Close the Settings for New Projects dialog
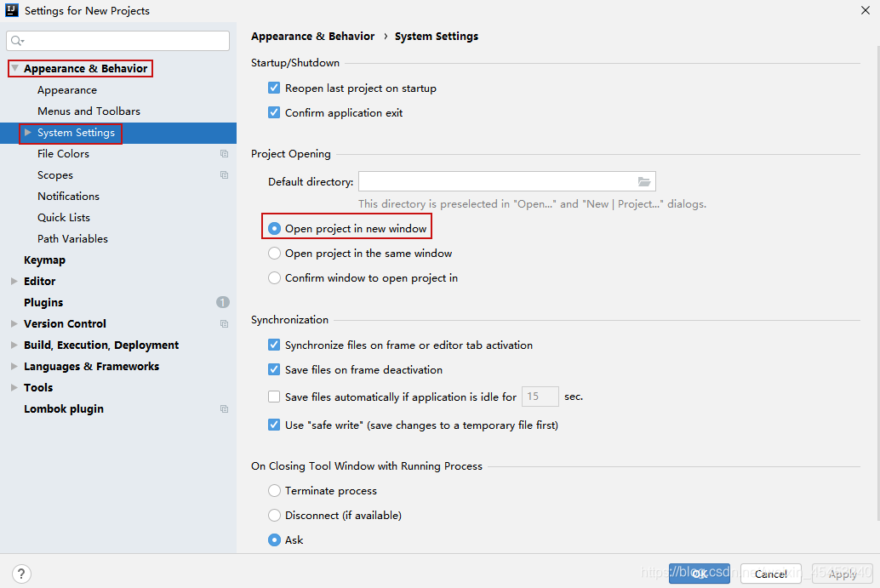The width and height of the screenshot is (880, 588). [x=866, y=10]
